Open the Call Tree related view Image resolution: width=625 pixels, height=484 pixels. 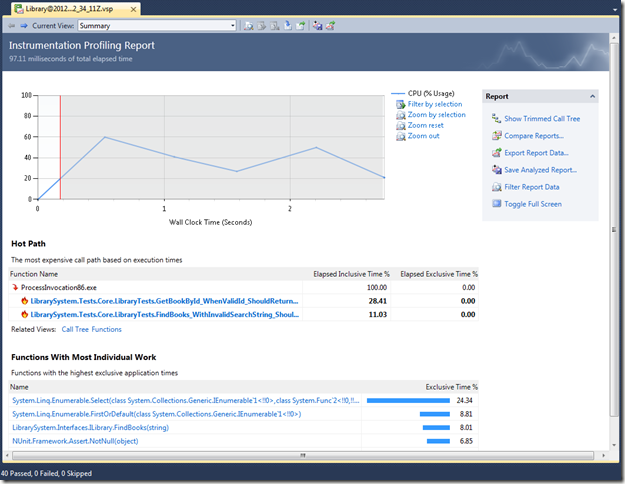click(75, 329)
